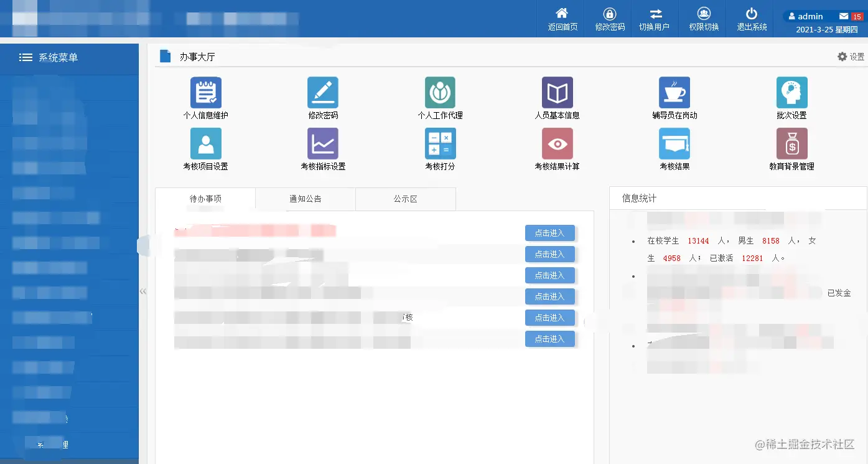Switch to the 通知公告 tab
Screen dimensions: 868x464
tap(306, 199)
